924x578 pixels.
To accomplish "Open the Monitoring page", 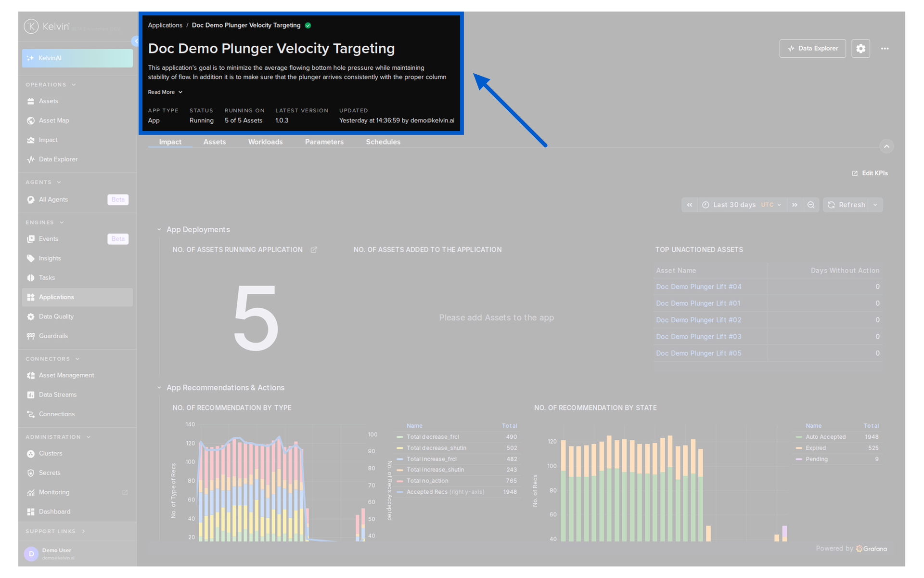I will click(x=77, y=492).
